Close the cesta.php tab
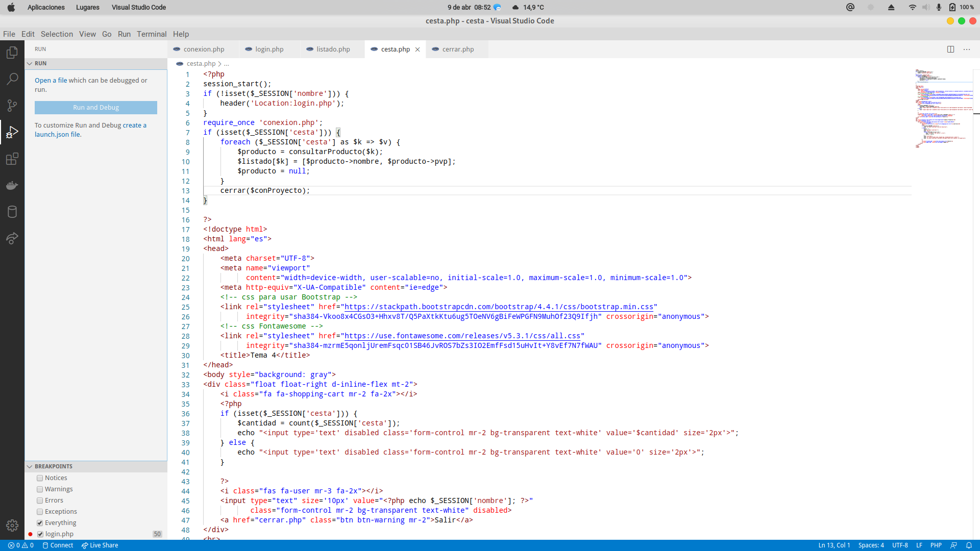 click(x=418, y=49)
